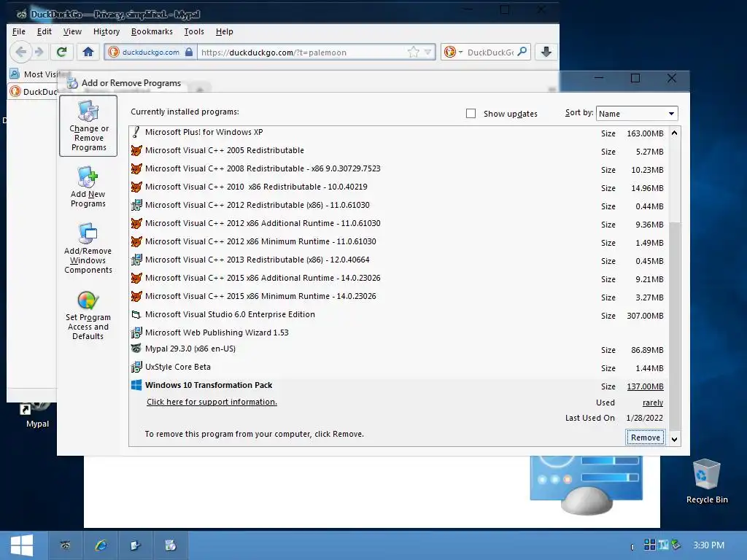Open the Tools menu in Mypal
Image resolution: width=747 pixels, height=560 pixels.
coord(194,31)
